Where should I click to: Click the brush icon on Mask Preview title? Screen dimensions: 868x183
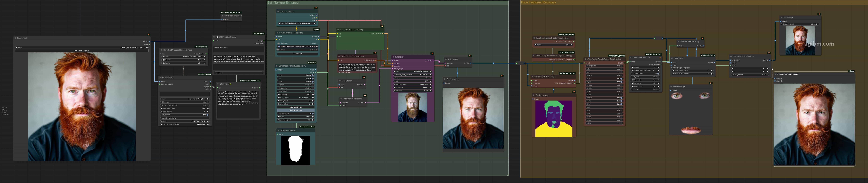282,130
